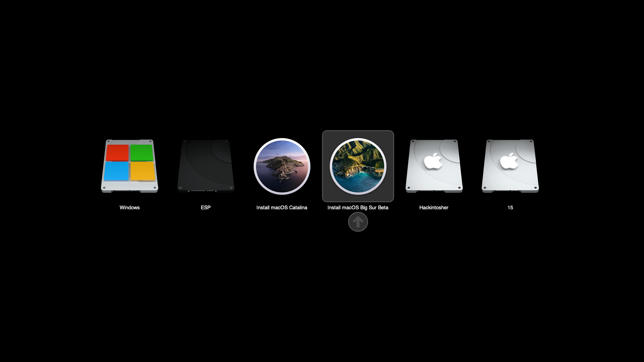Boot the selected volume using the arrow circle
Screen dimensions: 644x362
358,221
